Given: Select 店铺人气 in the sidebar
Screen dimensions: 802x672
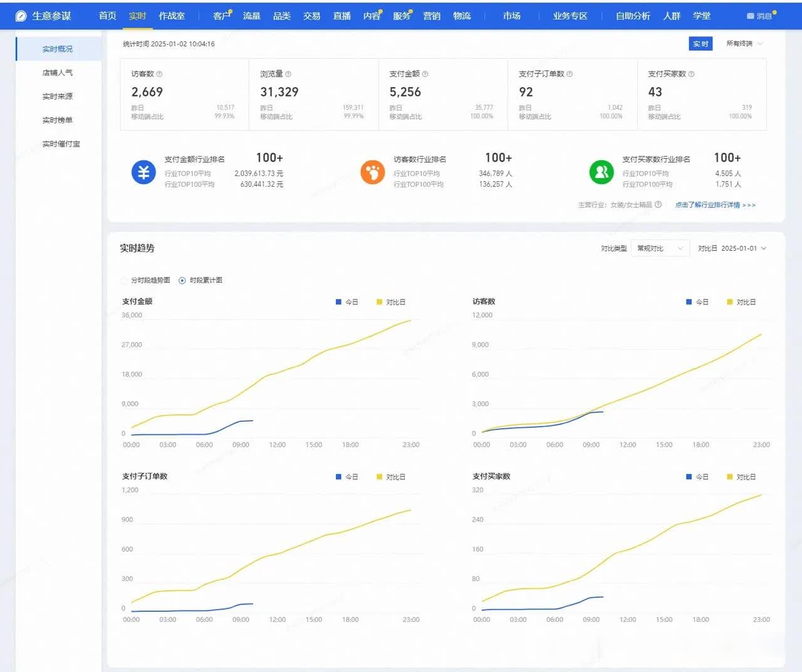Looking at the screenshot, I should 58,73.
